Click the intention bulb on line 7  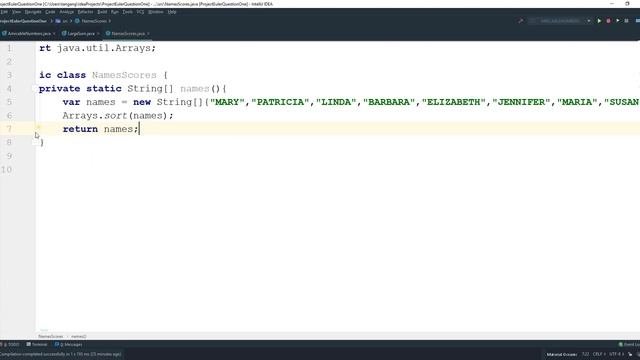(x=39, y=127)
